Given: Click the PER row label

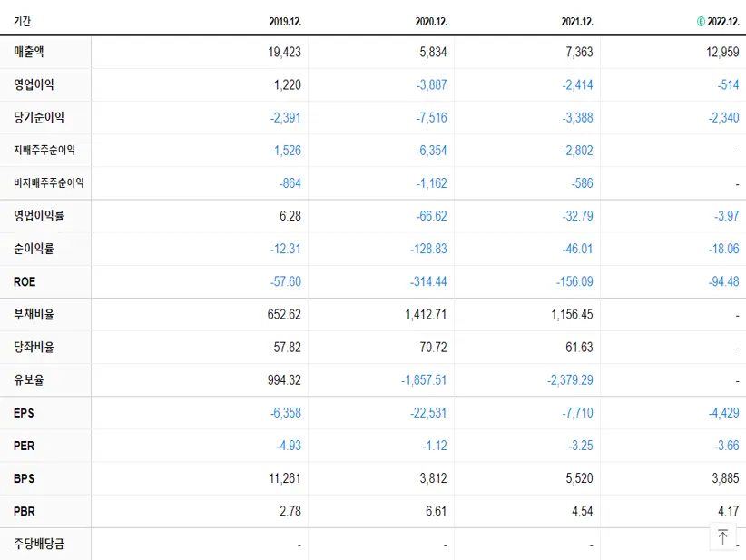Looking at the screenshot, I should [x=24, y=446].
